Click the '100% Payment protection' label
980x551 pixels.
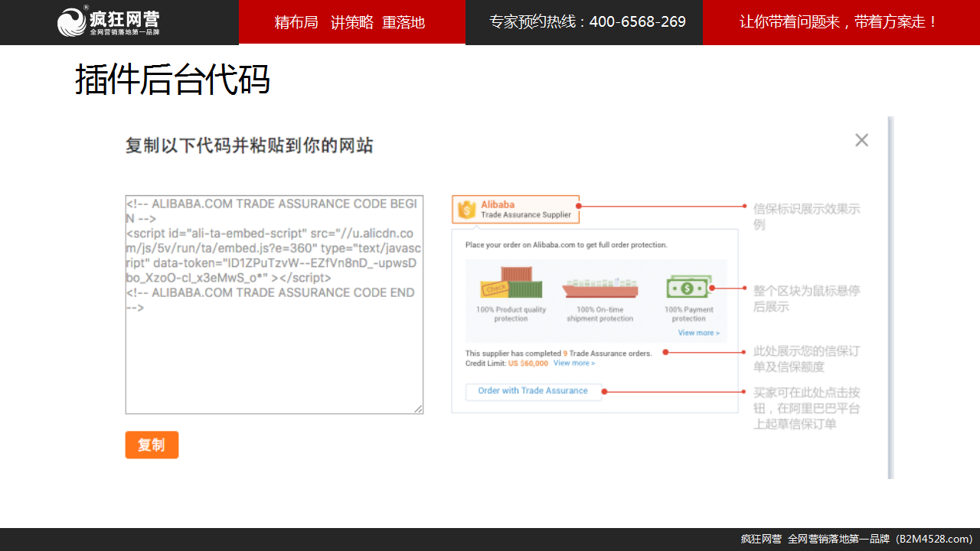tap(688, 314)
